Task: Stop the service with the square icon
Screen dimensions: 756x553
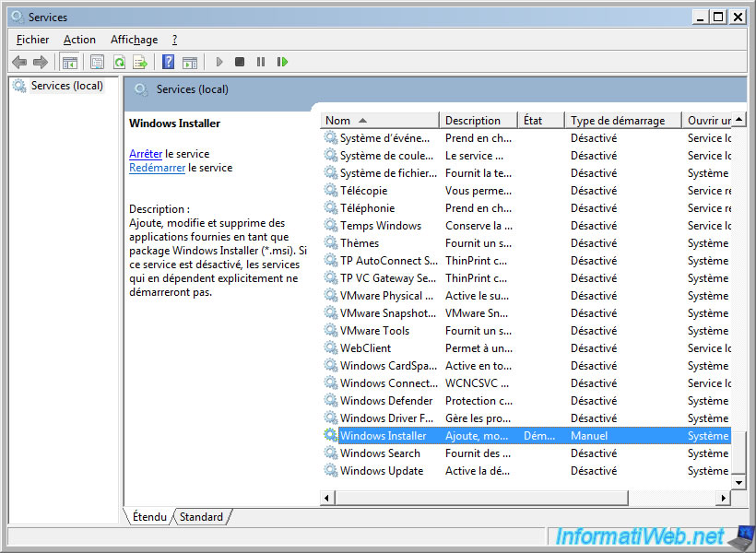Action: tap(240, 62)
